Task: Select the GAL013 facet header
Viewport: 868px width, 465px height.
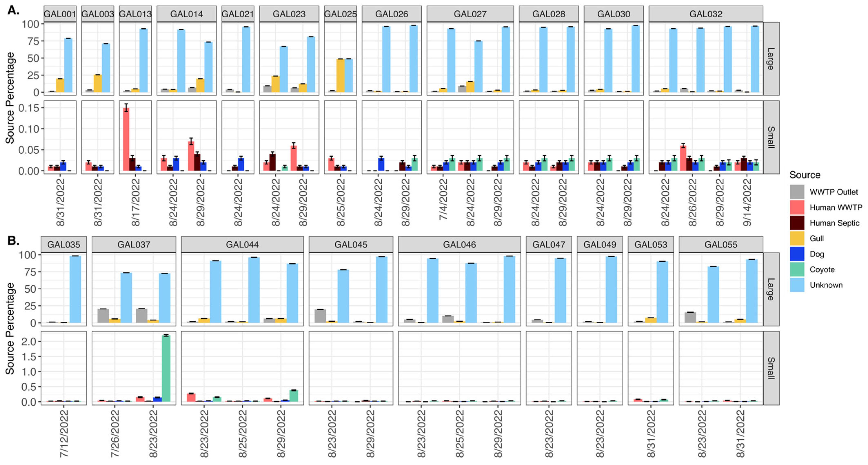Action: [135, 14]
